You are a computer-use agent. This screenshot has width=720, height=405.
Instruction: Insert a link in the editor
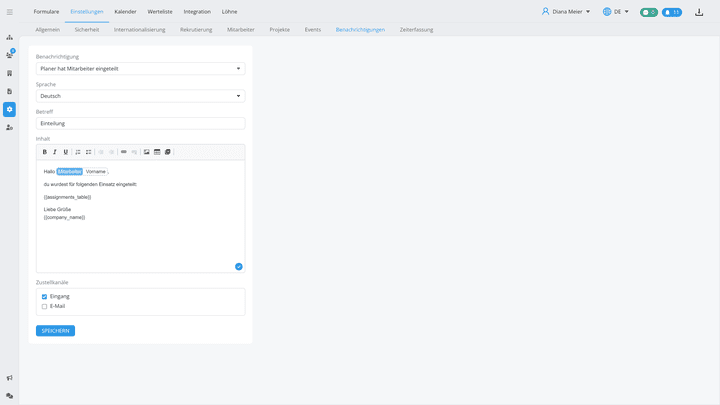click(124, 152)
